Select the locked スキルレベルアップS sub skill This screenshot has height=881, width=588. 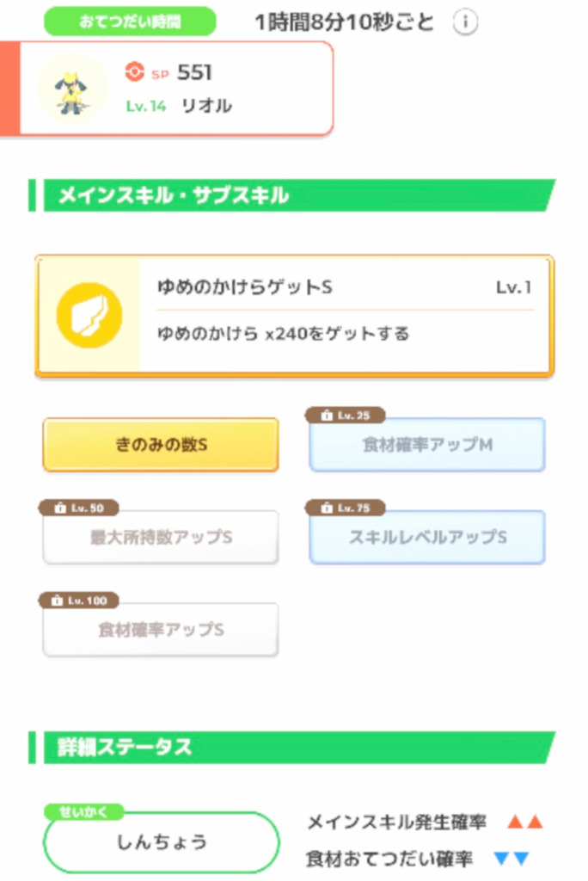(427, 537)
